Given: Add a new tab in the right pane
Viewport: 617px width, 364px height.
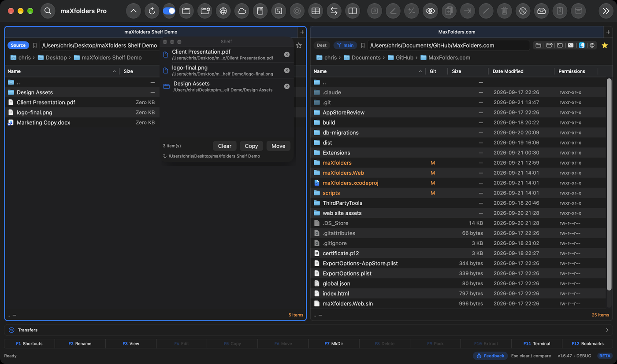Looking at the screenshot, I should coord(608,32).
